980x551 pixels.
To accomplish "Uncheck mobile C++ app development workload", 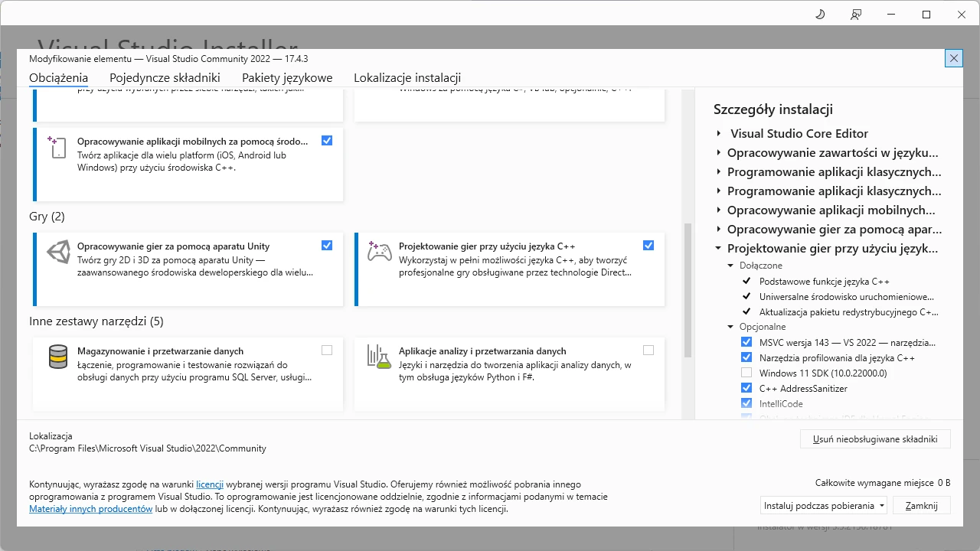I will pos(327,141).
